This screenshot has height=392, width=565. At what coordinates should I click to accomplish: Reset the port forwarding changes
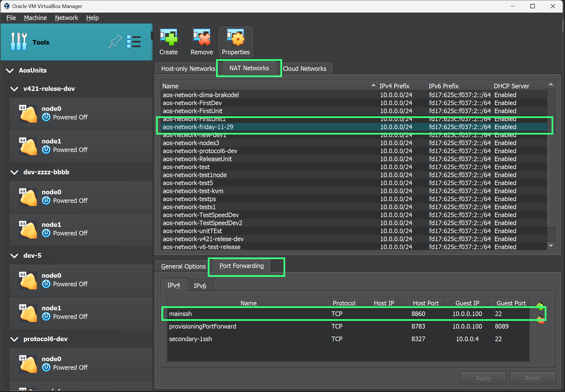532,377
